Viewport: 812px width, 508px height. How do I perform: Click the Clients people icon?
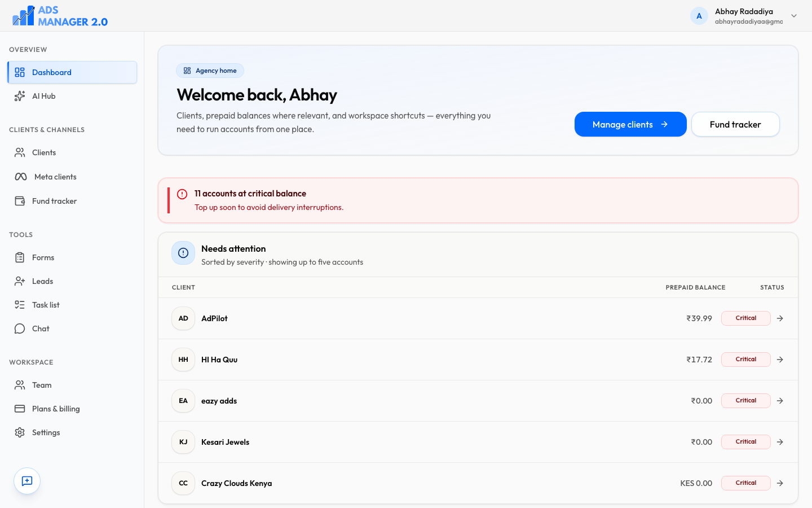pyautogui.click(x=20, y=152)
